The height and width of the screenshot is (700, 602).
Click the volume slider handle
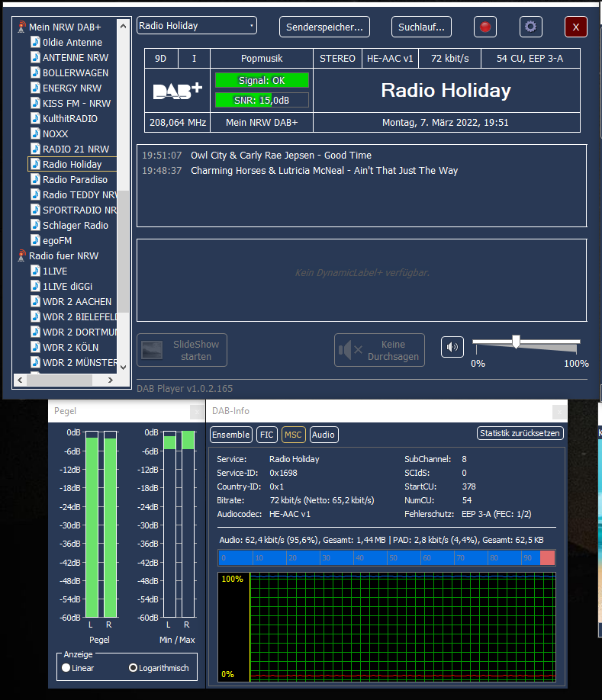click(517, 341)
